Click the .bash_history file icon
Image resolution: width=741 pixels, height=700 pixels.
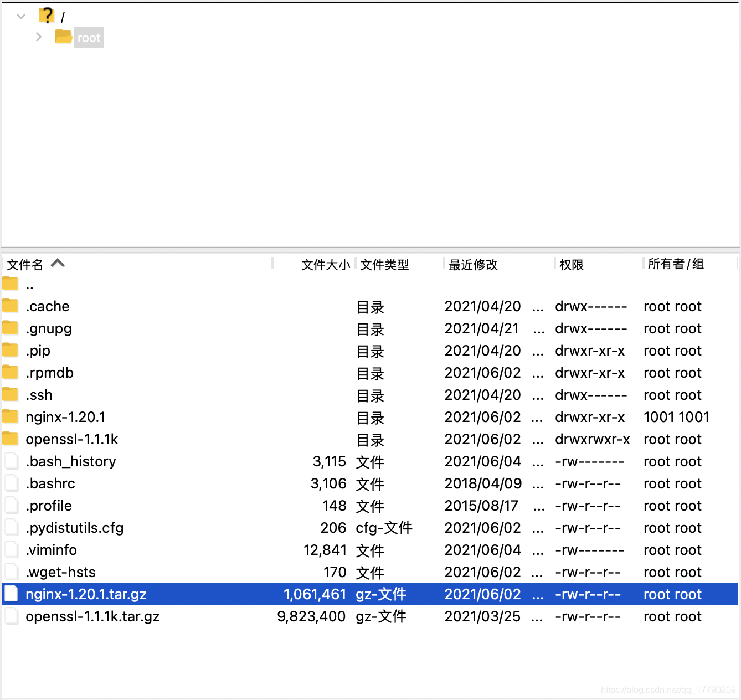11,461
